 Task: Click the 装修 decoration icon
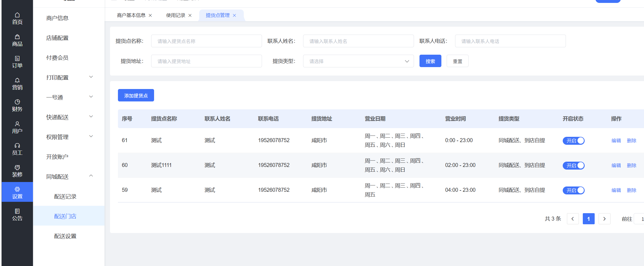pos(17,167)
